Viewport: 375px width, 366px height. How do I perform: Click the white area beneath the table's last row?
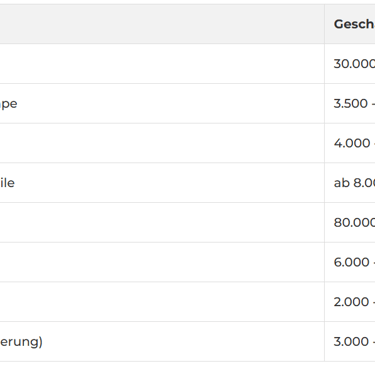pos(187,364)
